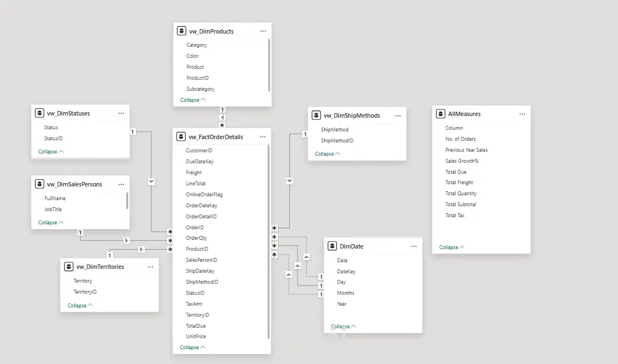
Task: Open more options for vw_DimTerritories
Action: click(x=151, y=267)
